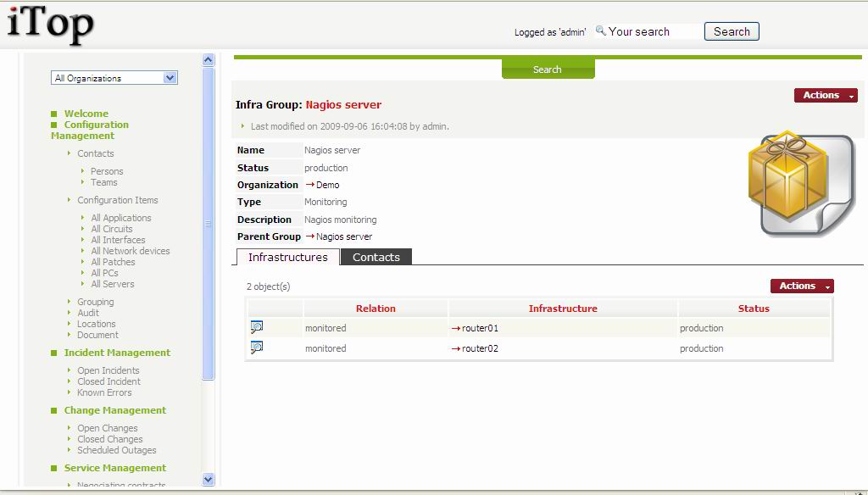The image size is (868, 495).
Task: Click the 'Nagios monitoring' description value
Action: [341, 220]
